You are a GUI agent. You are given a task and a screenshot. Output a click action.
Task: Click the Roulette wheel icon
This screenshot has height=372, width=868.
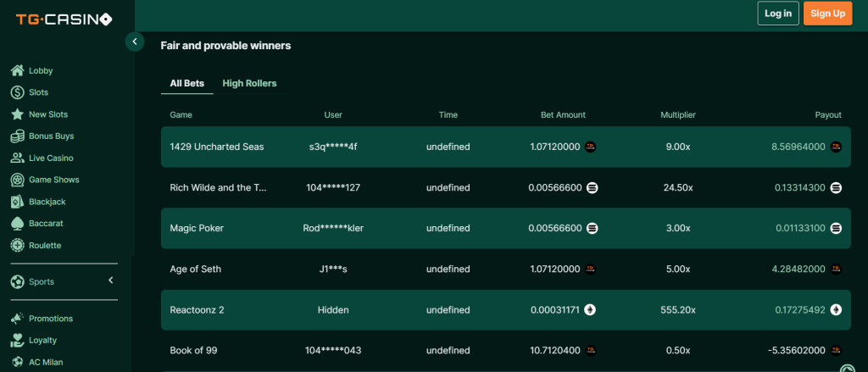[x=17, y=246]
